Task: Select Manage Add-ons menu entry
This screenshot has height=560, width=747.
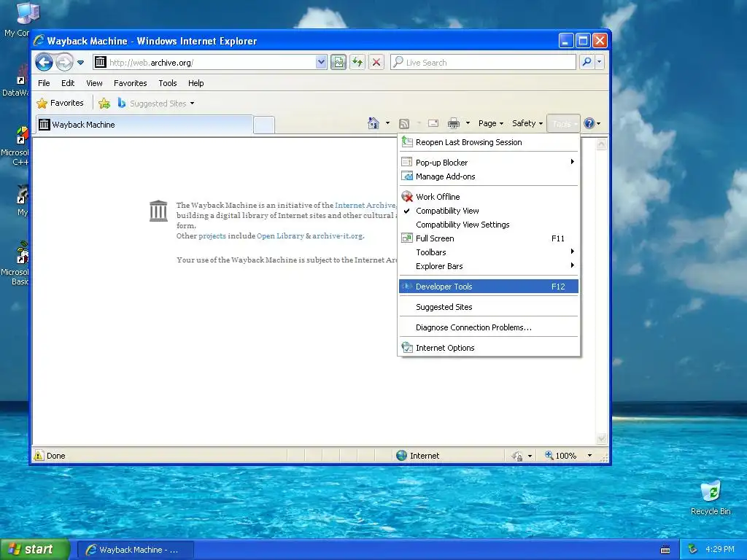Action: click(x=489, y=176)
